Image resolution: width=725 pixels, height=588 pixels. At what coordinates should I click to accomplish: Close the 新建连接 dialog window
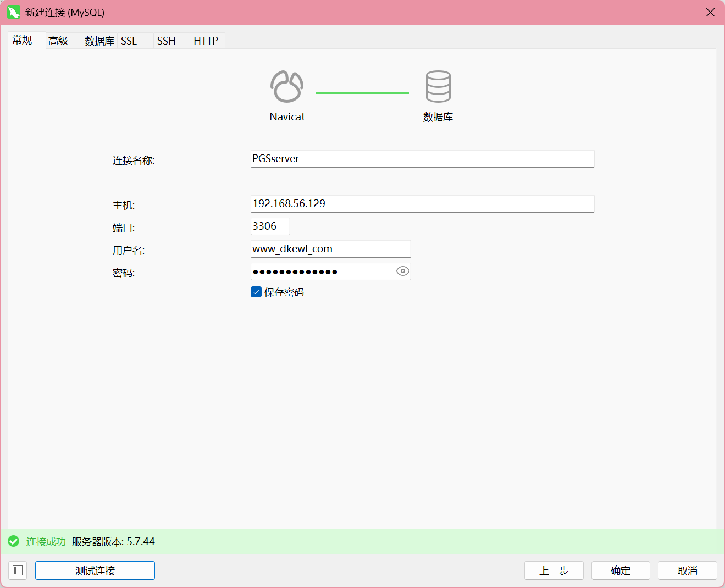tap(710, 12)
